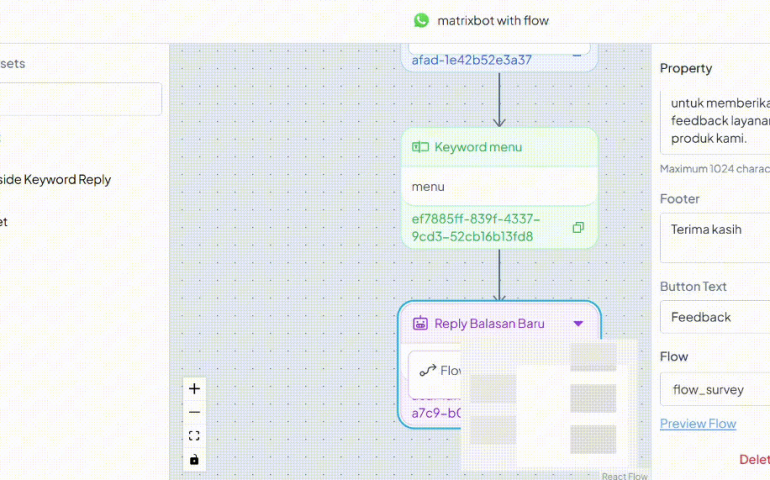
Task: Click the search box in left panel
Action: 80,99
